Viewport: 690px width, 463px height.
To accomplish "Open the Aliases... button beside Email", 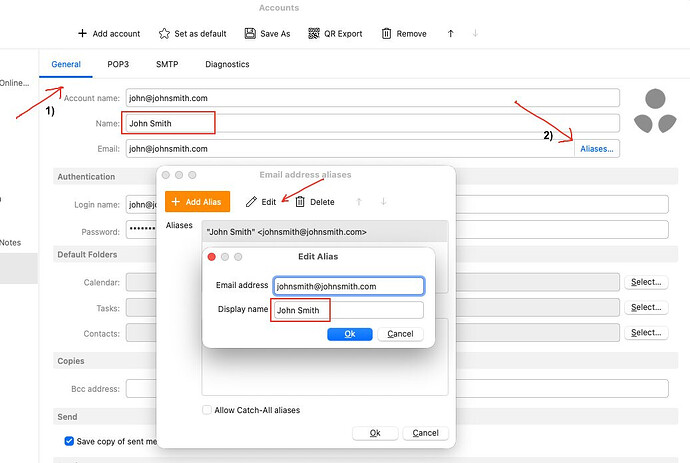I will pyautogui.click(x=598, y=149).
